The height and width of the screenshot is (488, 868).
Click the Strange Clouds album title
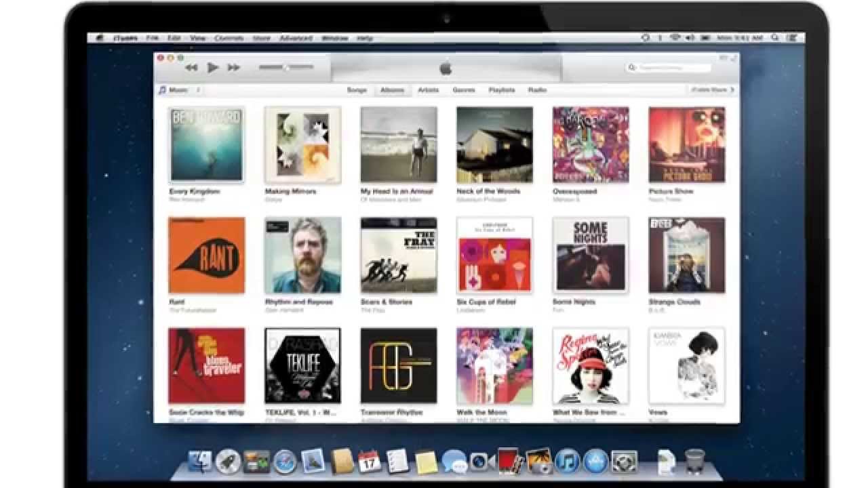[x=675, y=302]
